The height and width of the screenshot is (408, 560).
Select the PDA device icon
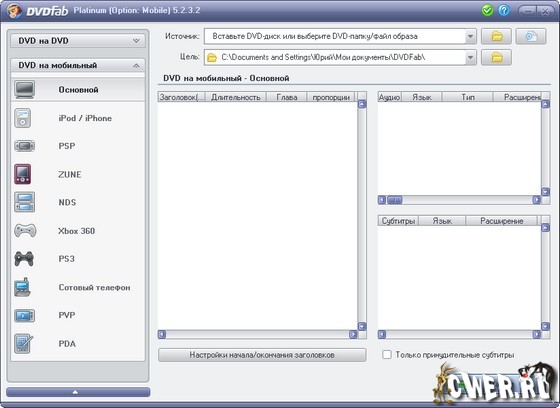click(24, 343)
